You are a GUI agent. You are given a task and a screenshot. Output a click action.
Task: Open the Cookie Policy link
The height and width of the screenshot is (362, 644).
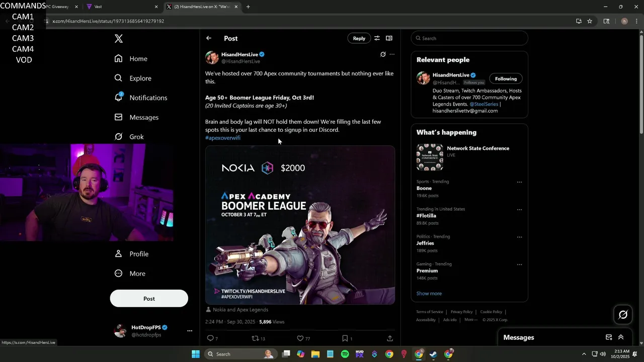pyautogui.click(x=491, y=312)
